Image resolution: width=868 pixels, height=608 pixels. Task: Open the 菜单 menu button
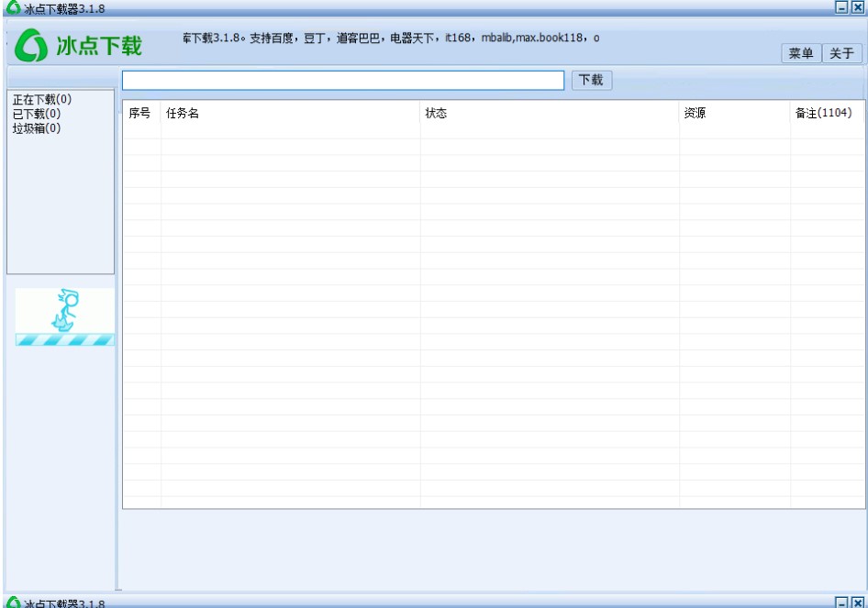point(801,53)
